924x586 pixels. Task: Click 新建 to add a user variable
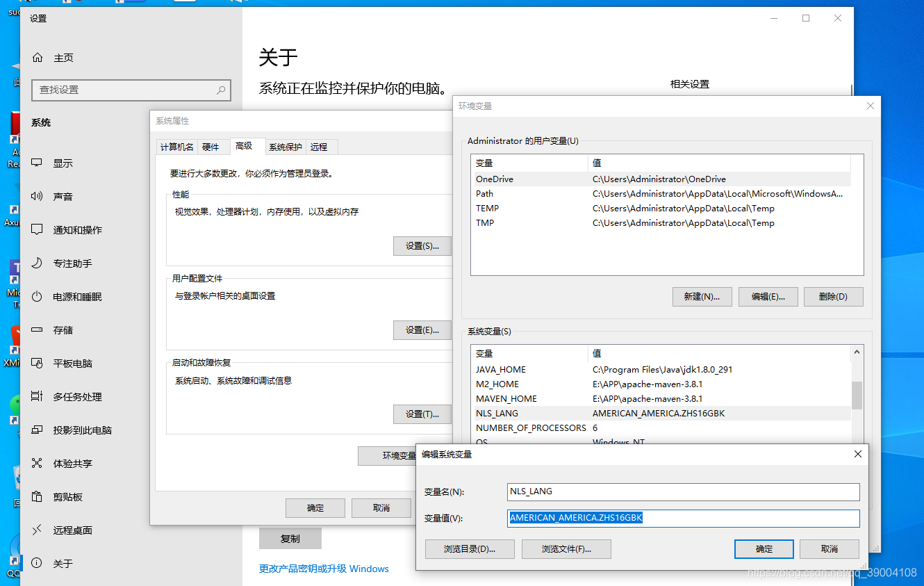702,296
